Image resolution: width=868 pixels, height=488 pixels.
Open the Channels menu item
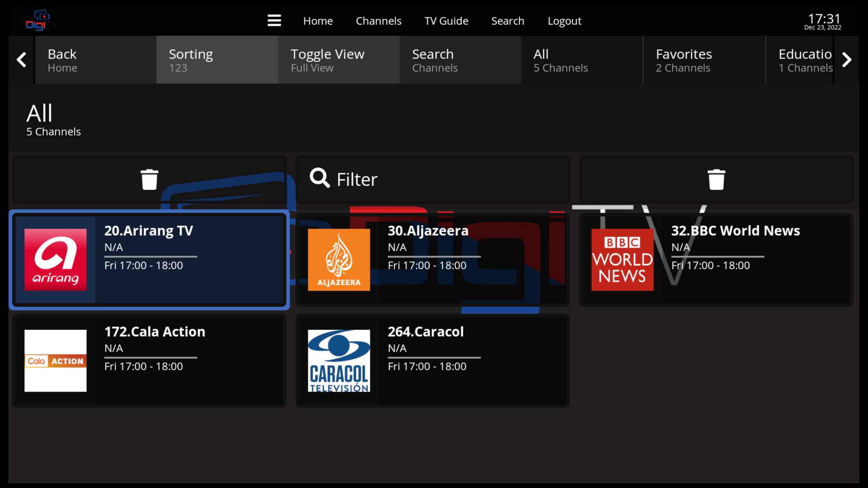(378, 21)
